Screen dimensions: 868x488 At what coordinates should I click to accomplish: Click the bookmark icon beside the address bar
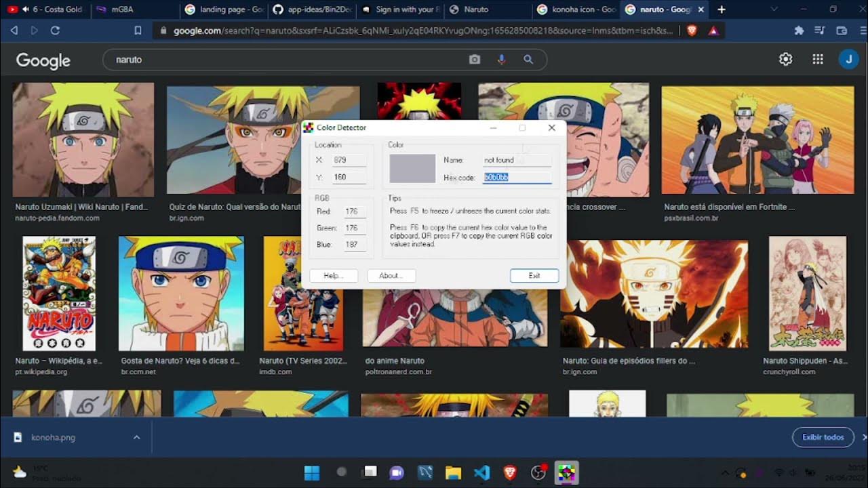point(138,30)
